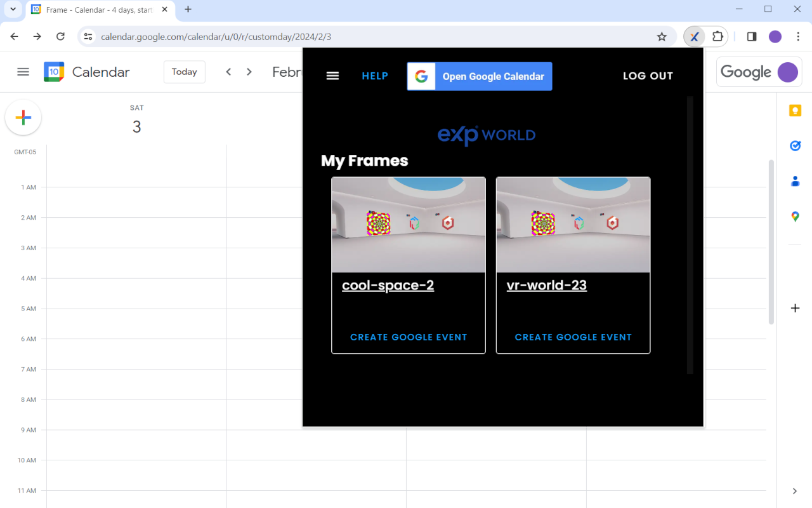Screen dimensions: 812x508
Task: Go to previous period in calendar
Action: (228, 72)
